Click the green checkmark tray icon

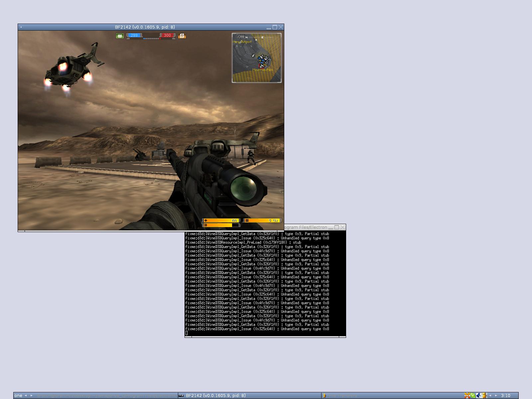coord(473,396)
